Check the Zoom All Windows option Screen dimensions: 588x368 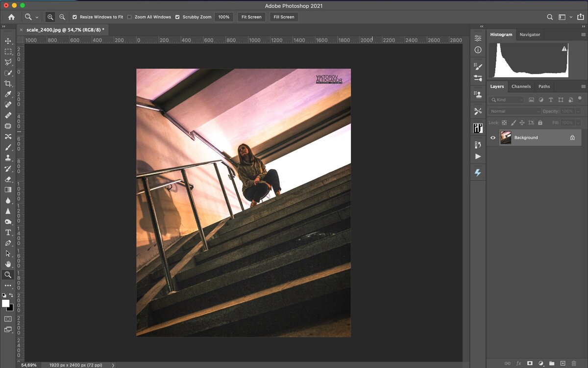coord(129,17)
